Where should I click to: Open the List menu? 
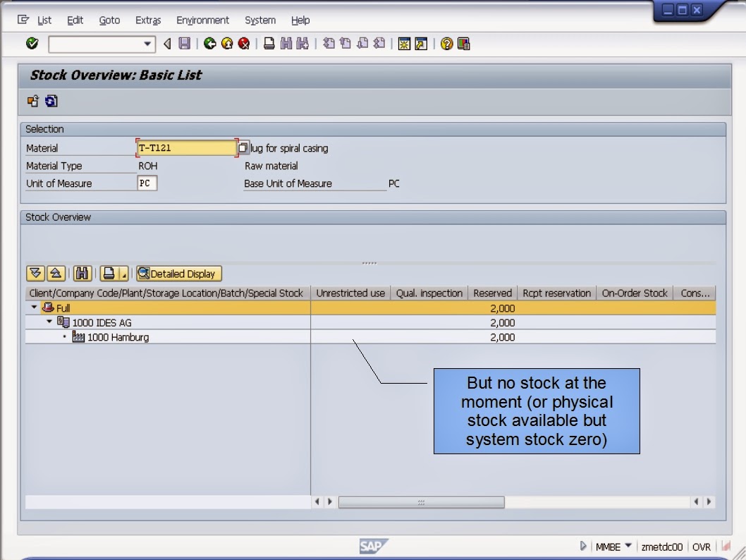[x=44, y=20]
